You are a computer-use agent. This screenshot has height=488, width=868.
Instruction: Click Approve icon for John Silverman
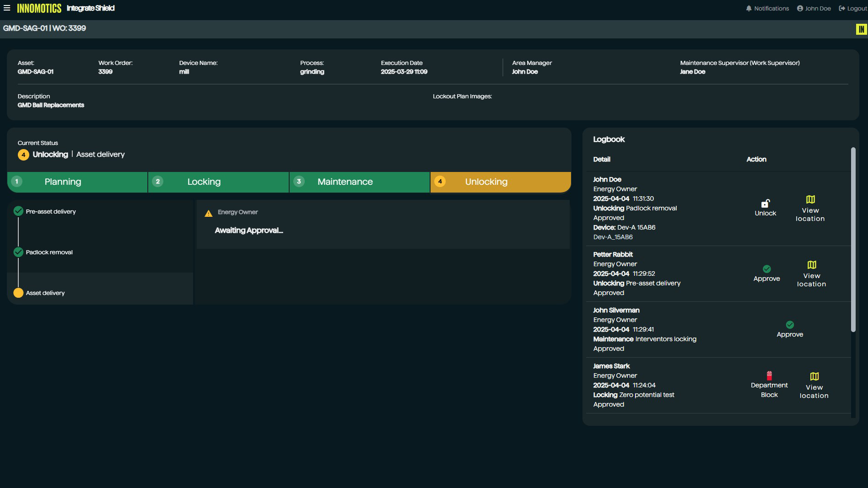point(790,325)
